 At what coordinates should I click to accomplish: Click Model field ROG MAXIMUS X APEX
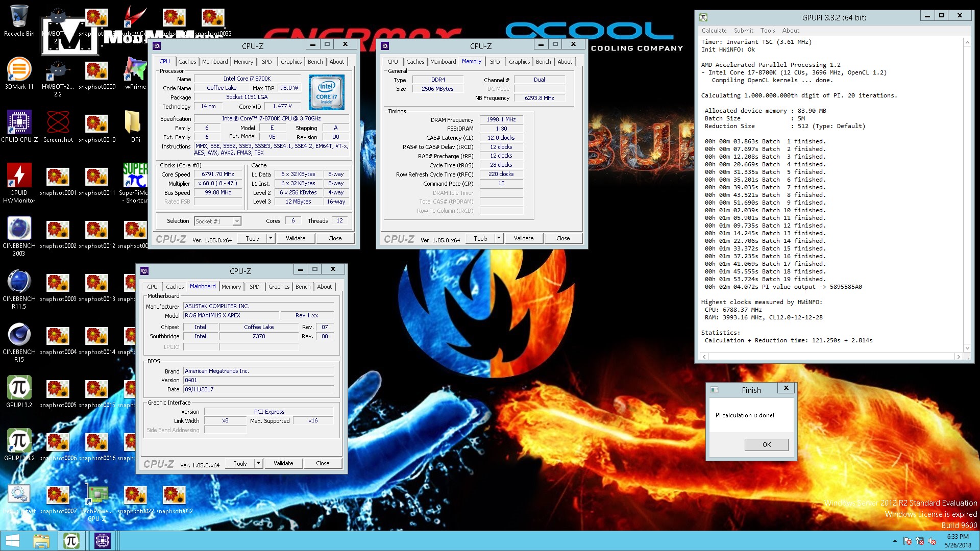(x=231, y=315)
